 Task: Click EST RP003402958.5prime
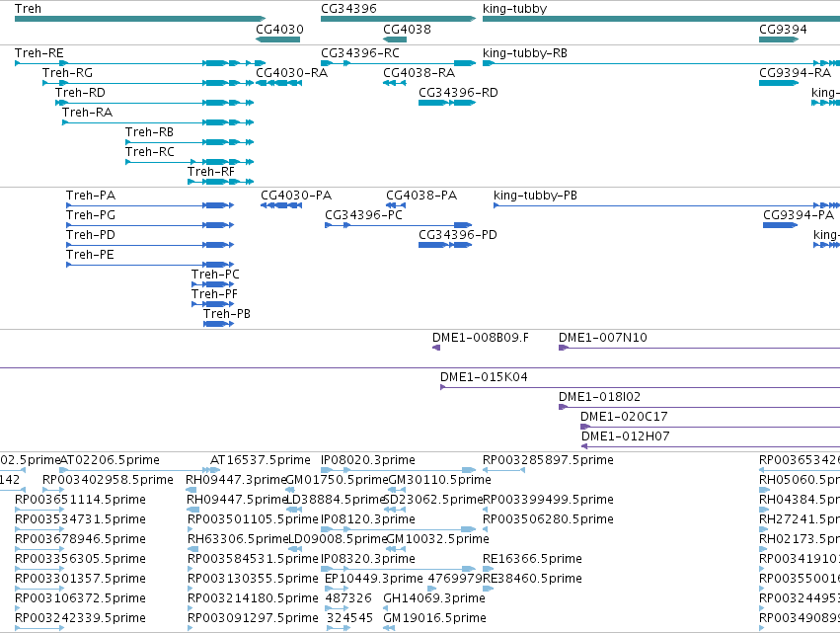click(108, 480)
